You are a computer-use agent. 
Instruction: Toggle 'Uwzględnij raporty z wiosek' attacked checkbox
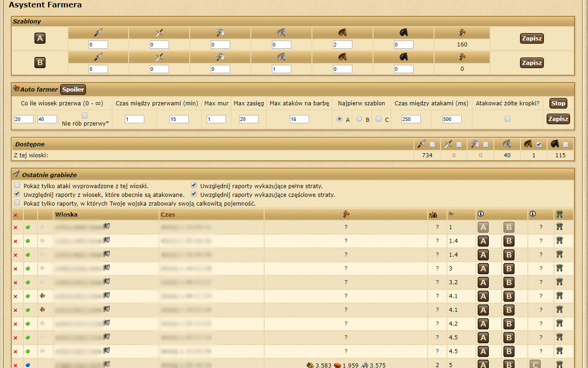tap(17, 194)
